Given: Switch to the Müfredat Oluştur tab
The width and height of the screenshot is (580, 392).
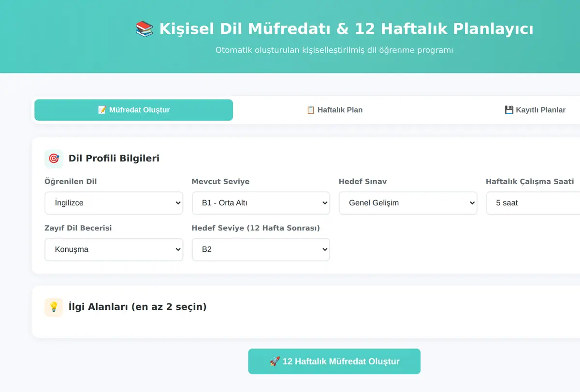Looking at the screenshot, I should (x=133, y=110).
